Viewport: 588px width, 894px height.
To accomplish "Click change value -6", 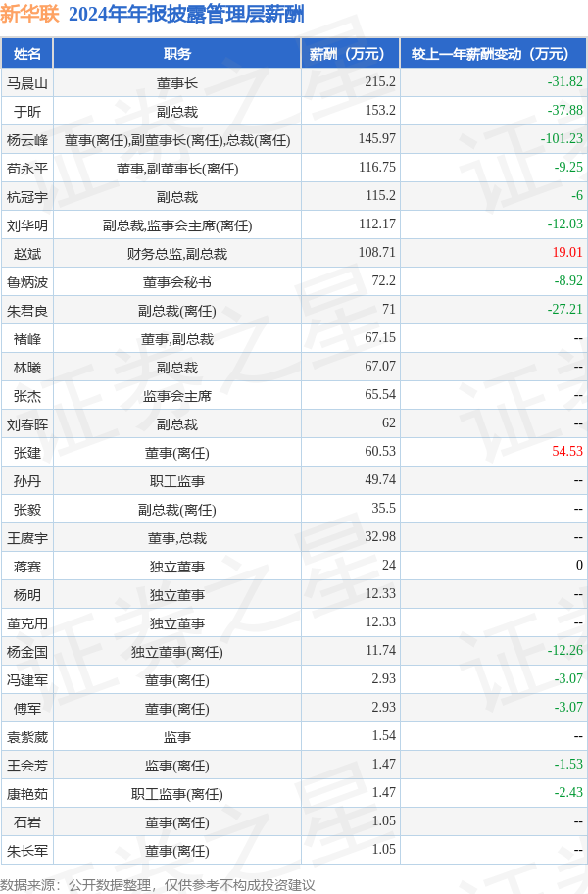I will point(577,196).
